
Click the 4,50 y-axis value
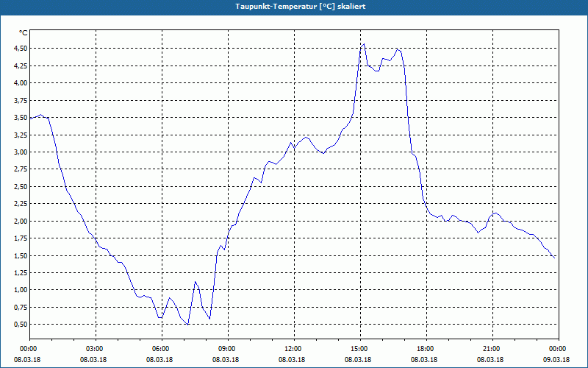[21, 49]
